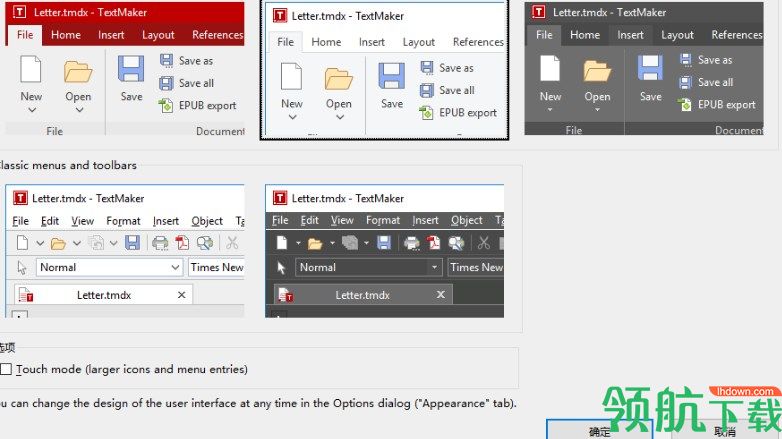Screen dimensions: 782x439
Task: Select the light ribbon design thumbnail
Action: click(x=385, y=70)
